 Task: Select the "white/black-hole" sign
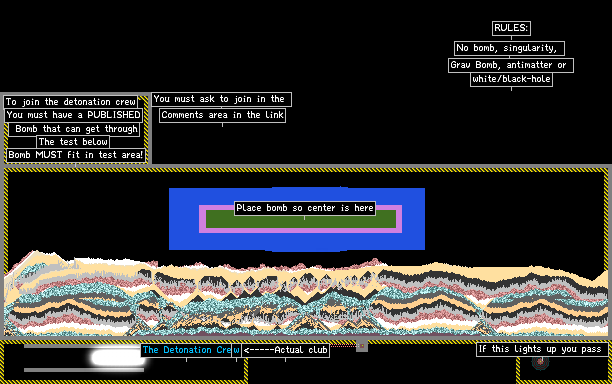(x=511, y=79)
